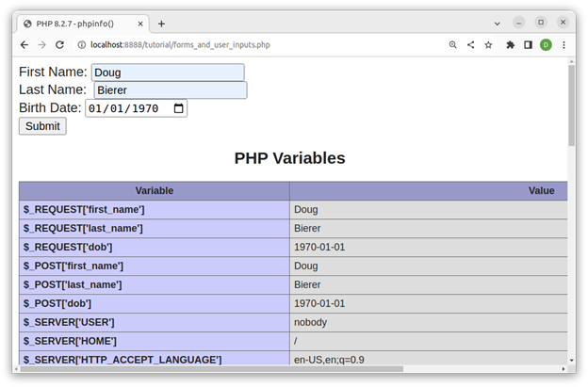Open Chrome's three-dot menu
The image size is (588, 387).
[x=563, y=44]
